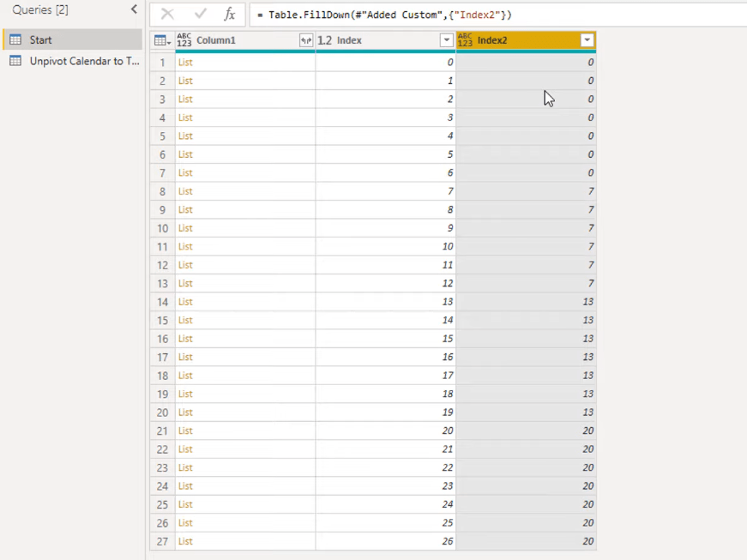The image size is (747, 560).
Task: Click the Index2 cell in row 8
Action: [526, 191]
